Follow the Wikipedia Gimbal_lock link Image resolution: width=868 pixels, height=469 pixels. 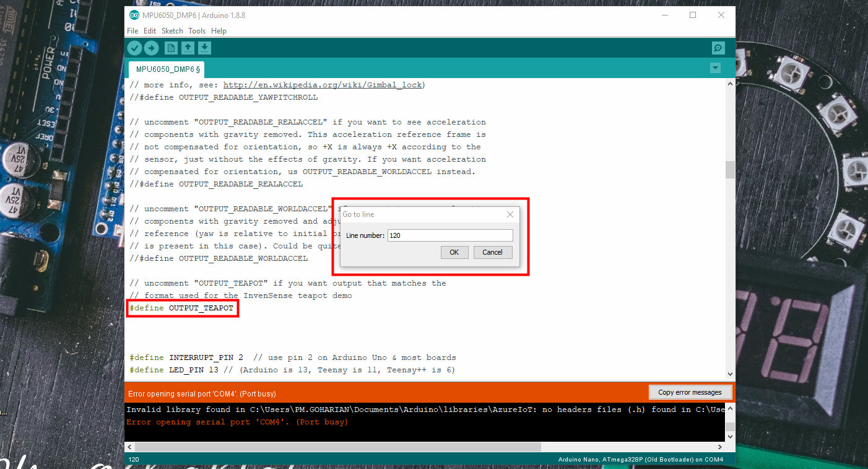coord(322,85)
